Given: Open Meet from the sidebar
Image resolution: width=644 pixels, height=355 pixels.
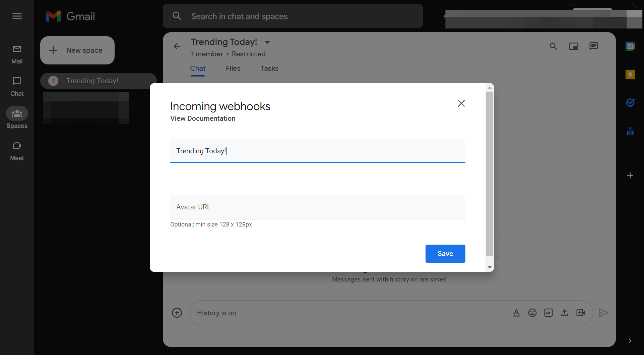Looking at the screenshot, I should pos(17,151).
